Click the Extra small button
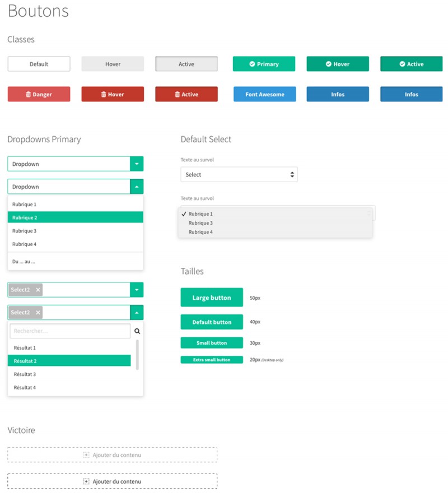 212,360
